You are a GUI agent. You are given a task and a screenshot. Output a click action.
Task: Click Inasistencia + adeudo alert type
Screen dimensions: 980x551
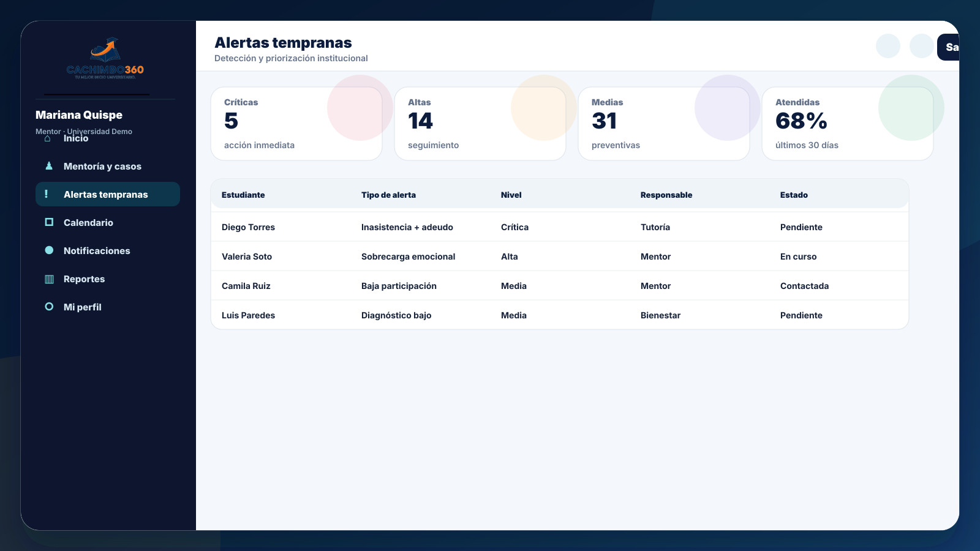click(x=407, y=227)
